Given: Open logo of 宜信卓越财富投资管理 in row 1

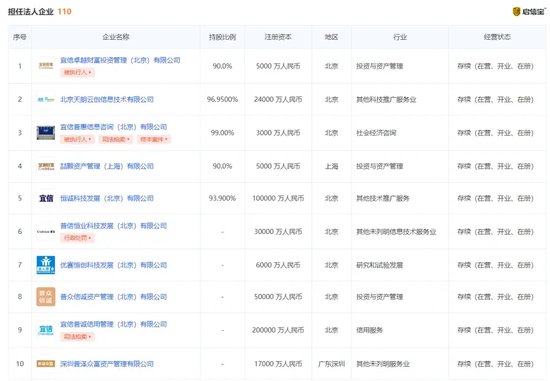Looking at the screenshot, I should pos(46,66).
